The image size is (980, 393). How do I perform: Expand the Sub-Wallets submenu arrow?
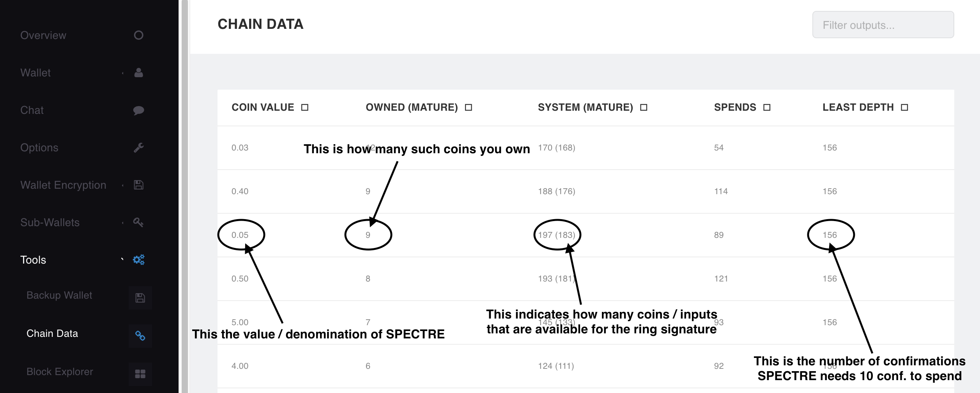123,223
